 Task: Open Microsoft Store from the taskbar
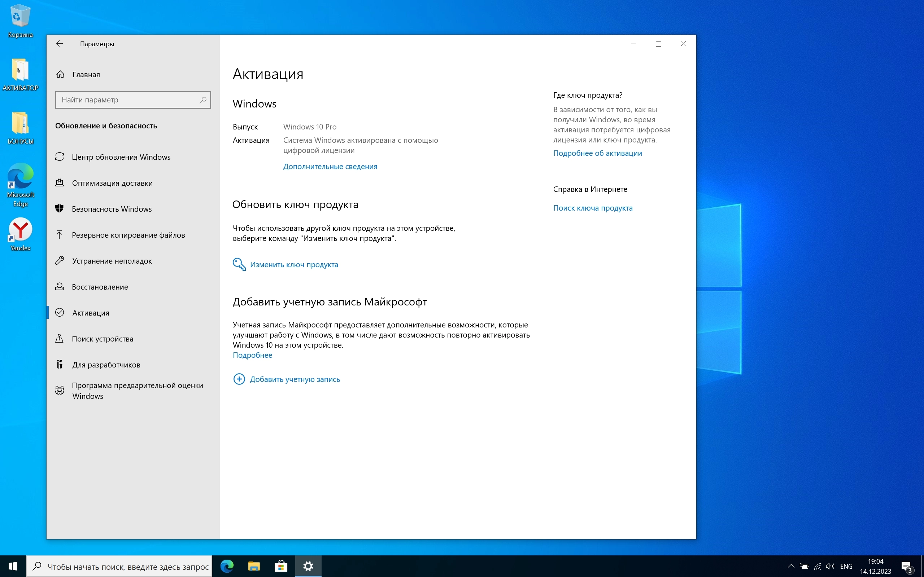click(x=281, y=566)
